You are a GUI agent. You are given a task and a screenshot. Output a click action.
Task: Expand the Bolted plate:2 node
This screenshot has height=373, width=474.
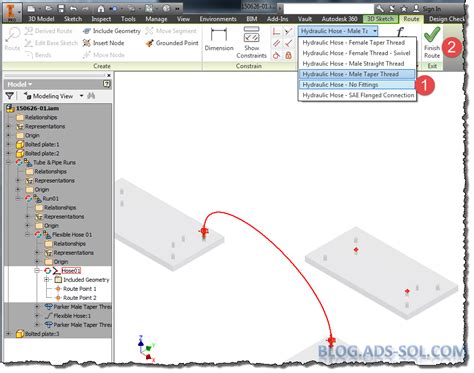(8, 153)
